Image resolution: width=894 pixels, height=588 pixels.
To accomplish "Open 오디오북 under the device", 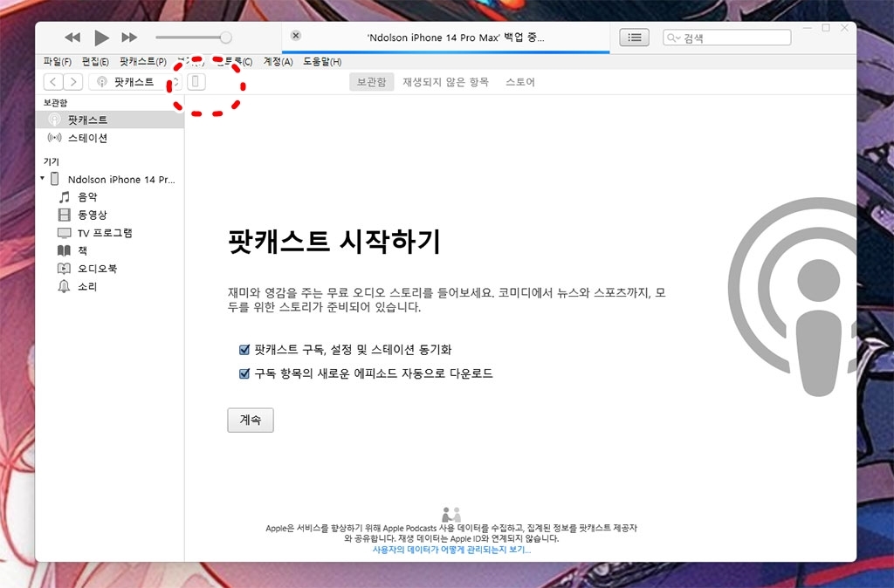I will click(x=97, y=269).
